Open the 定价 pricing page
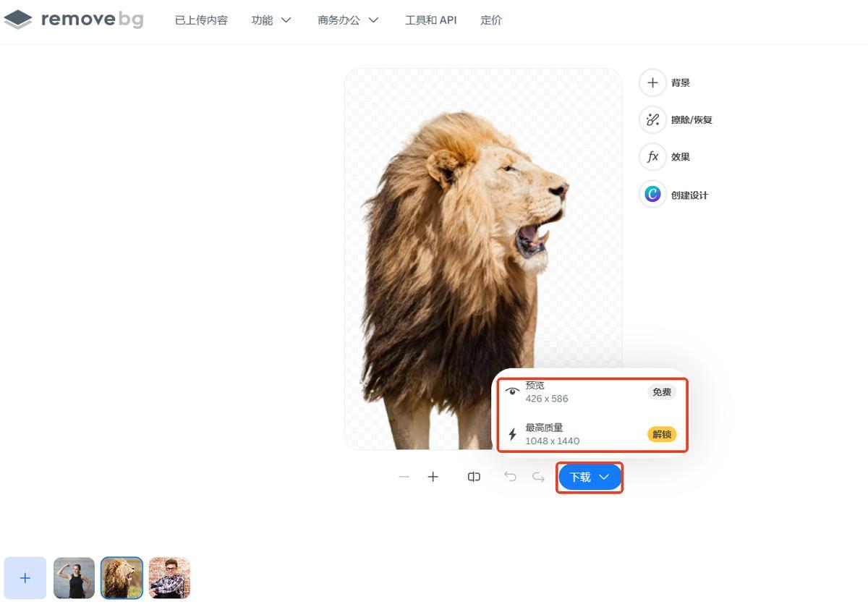 (490, 20)
